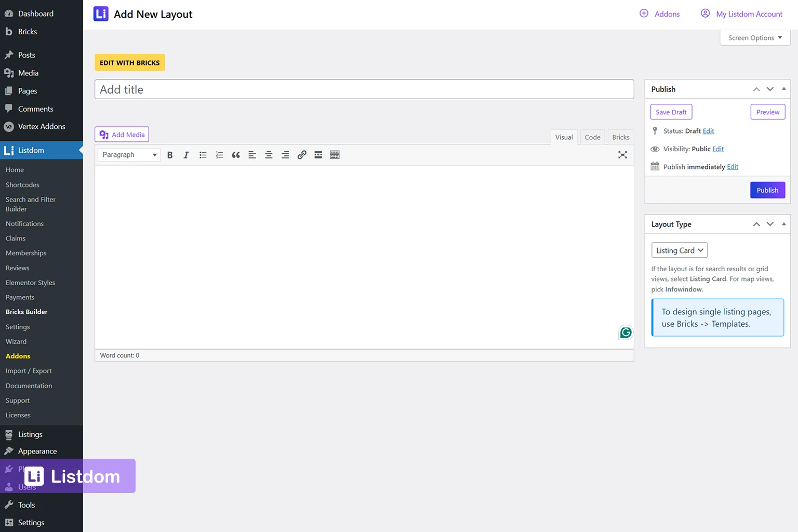Switch to the Code editor tab
The height and width of the screenshot is (532, 798).
point(592,137)
